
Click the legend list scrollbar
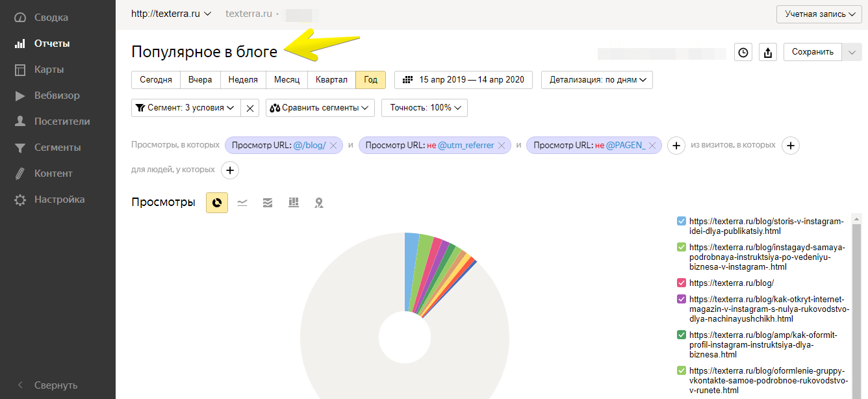[857, 311]
